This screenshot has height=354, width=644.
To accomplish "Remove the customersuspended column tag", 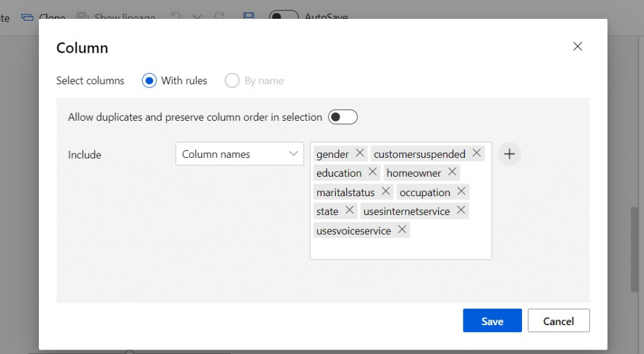I will tap(477, 153).
